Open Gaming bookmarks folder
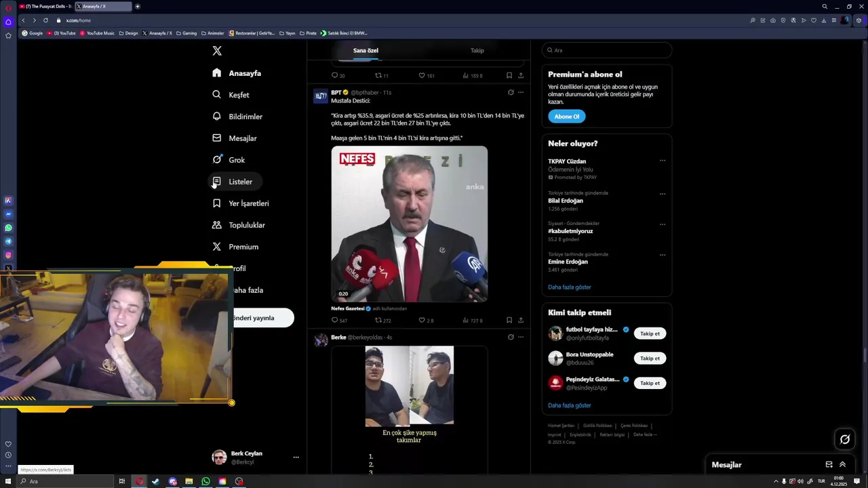 (186, 33)
